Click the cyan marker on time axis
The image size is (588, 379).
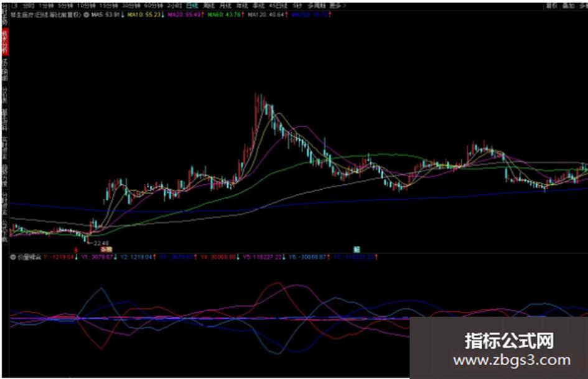357,249
